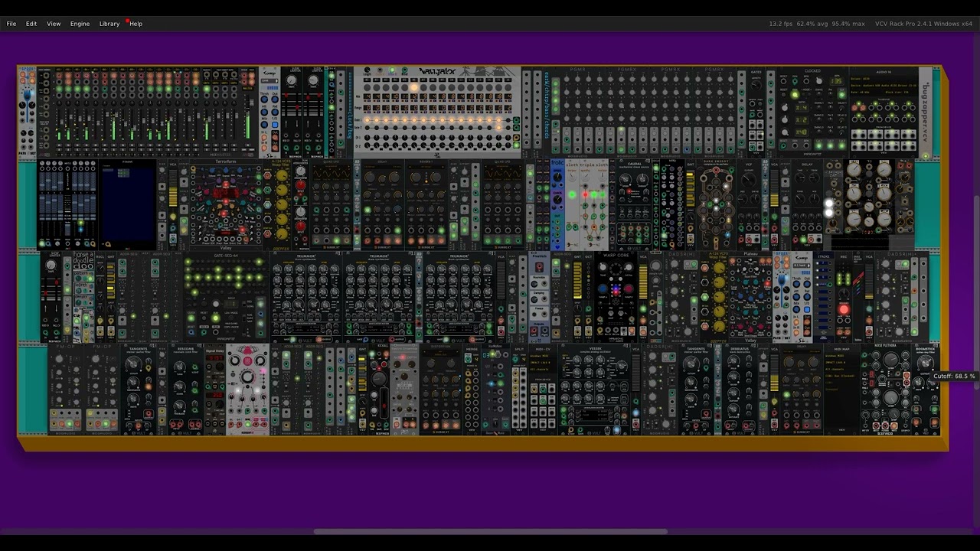The width and height of the screenshot is (980, 551).
Task: Open the Engine menu
Action: pos(80,24)
